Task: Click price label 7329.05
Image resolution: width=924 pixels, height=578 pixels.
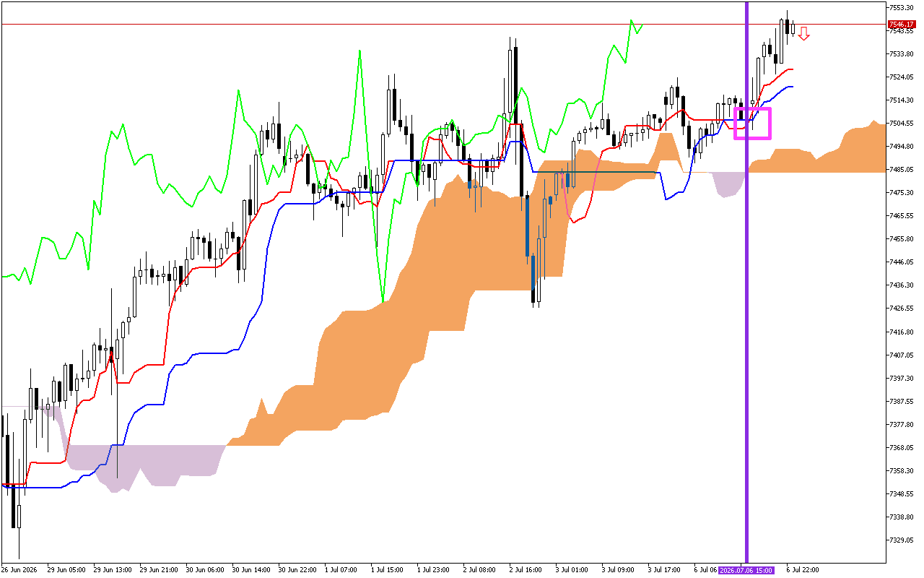Action: point(902,540)
